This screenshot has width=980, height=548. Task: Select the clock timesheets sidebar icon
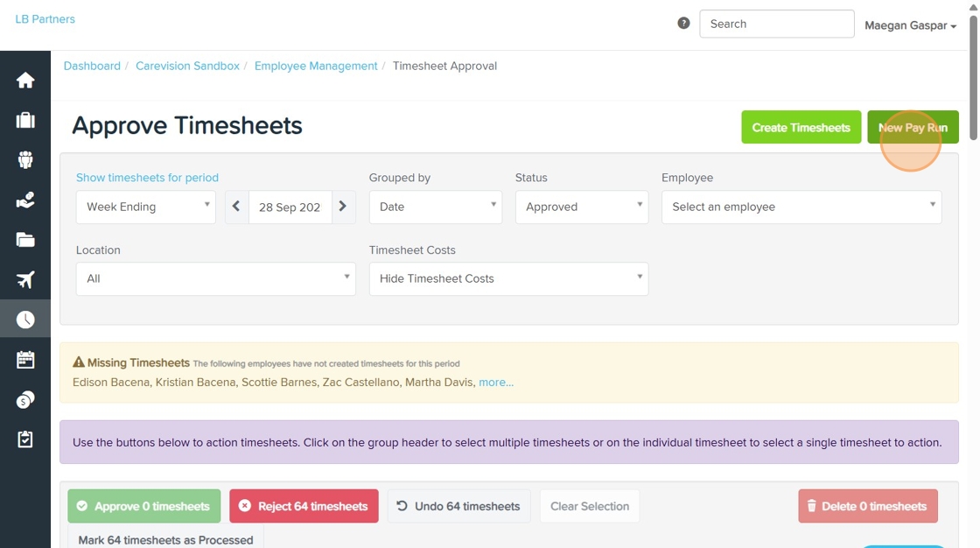pyautogui.click(x=25, y=320)
